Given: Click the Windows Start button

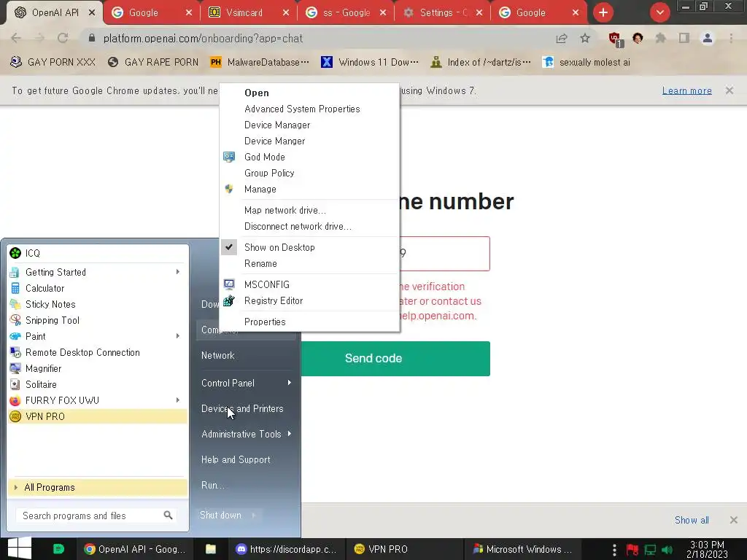Looking at the screenshot, I should click(19, 548).
